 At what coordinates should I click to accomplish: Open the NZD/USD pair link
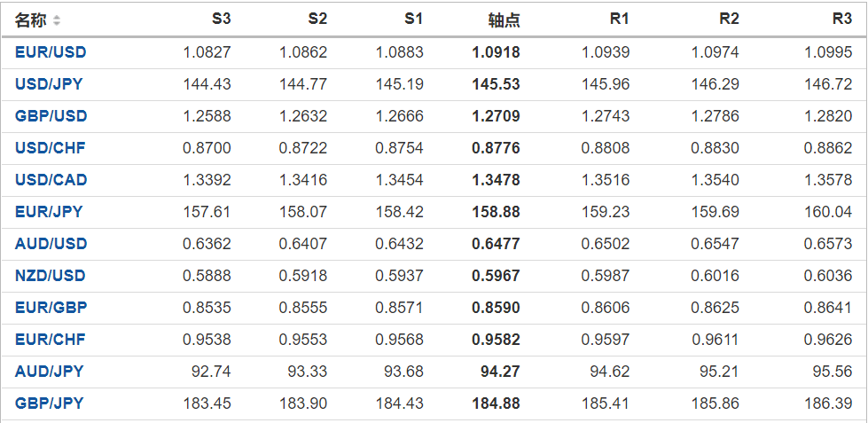[x=51, y=276]
